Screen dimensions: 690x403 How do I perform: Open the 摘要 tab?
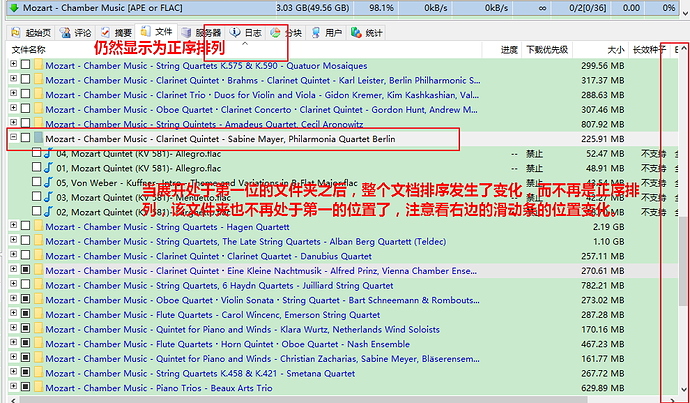tap(116, 33)
